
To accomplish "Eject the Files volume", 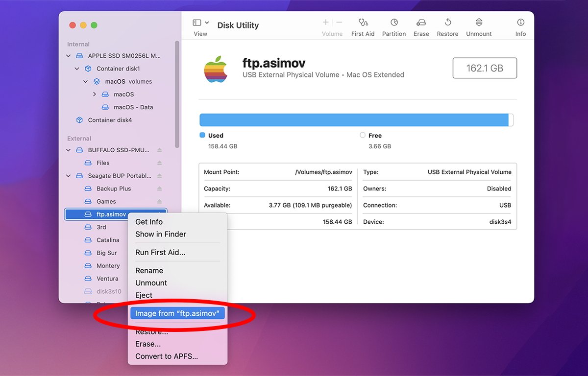I will click(x=159, y=163).
